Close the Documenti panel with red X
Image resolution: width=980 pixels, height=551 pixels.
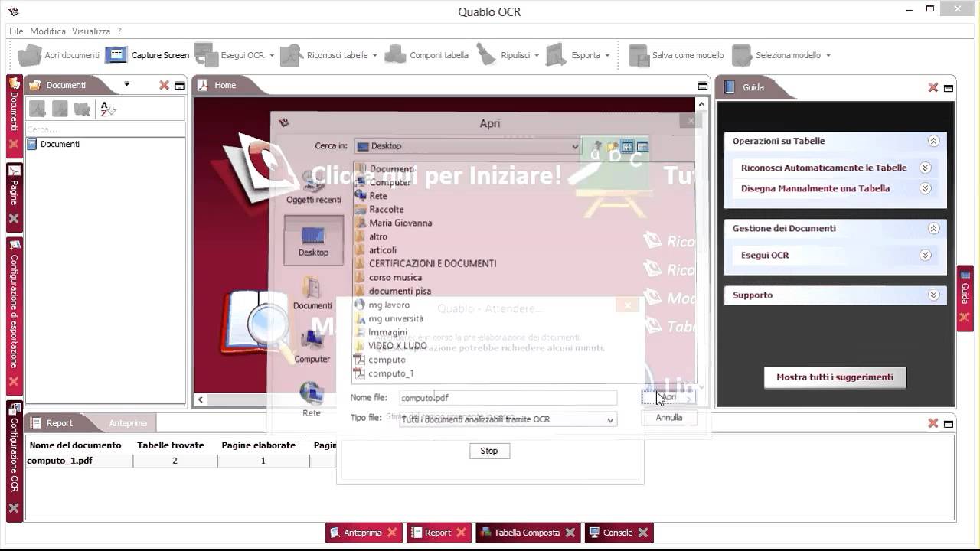[x=164, y=85]
